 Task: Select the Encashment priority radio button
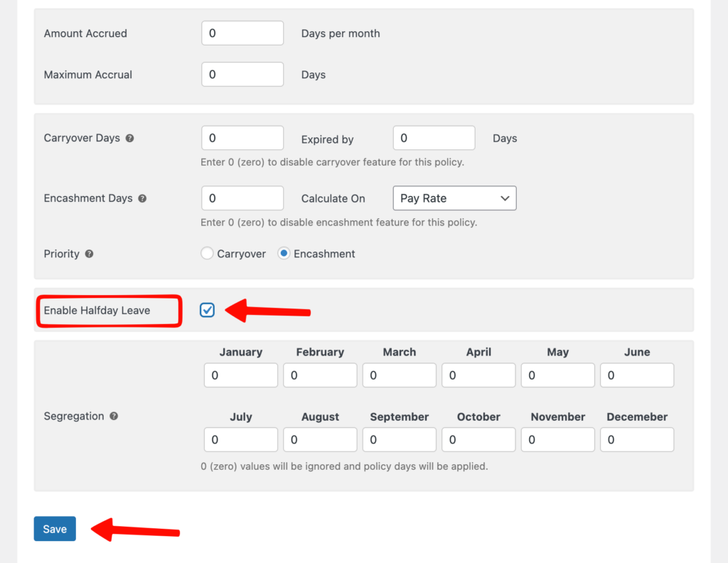pyautogui.click(x=284, y=254)
